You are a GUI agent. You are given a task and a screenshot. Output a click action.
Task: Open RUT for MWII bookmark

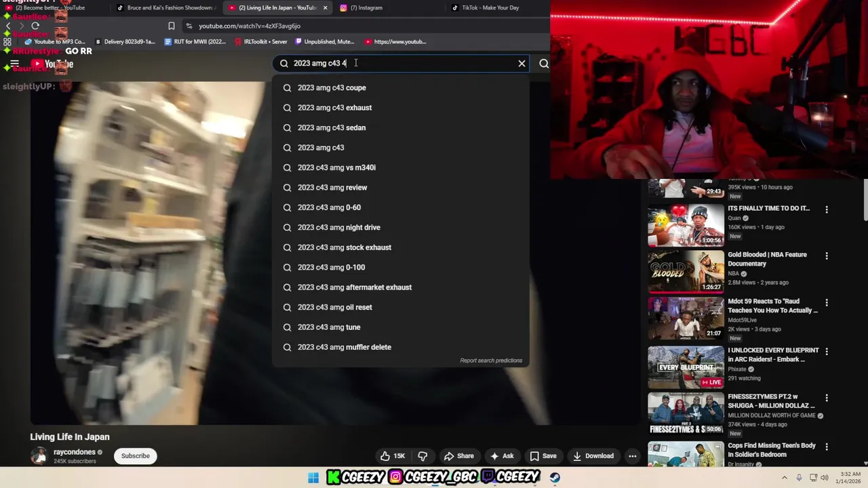[195, 41]
